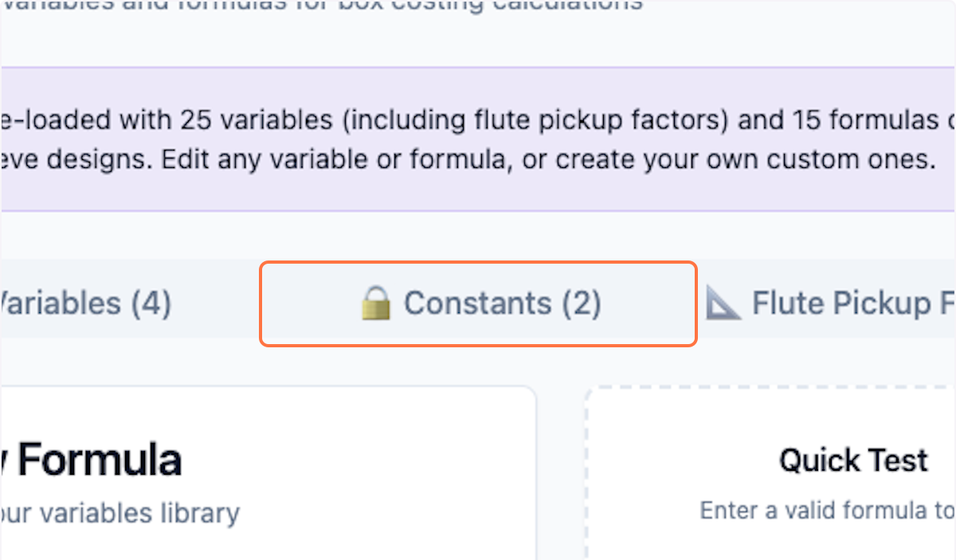Click the box costing calculations title
This screenshot has width=956, height=560.
pyautogui.click(x=319, y=6)
